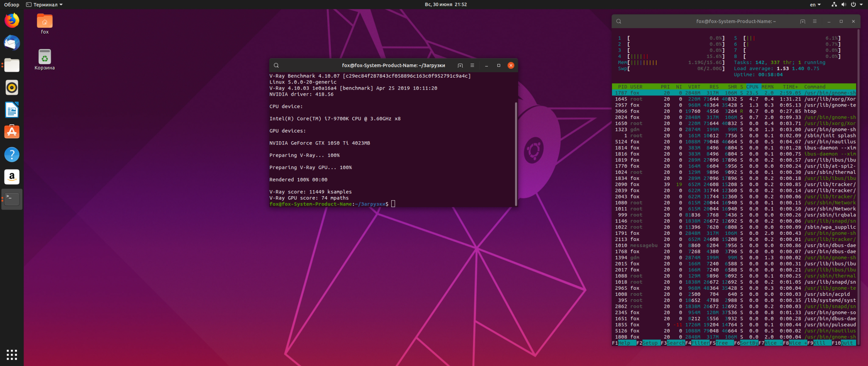The height and width of the screenshot is (366, 868).
Task: Open Amazon launcher in the dock
Action: click(x=12, y=177)
